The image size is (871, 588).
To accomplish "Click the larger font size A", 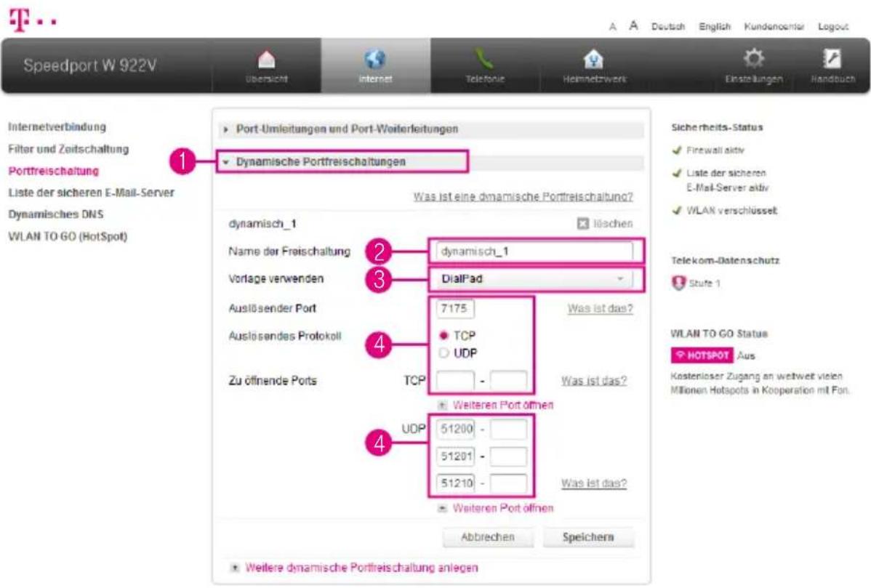I will pyautogui.click(x=633, y=26).
